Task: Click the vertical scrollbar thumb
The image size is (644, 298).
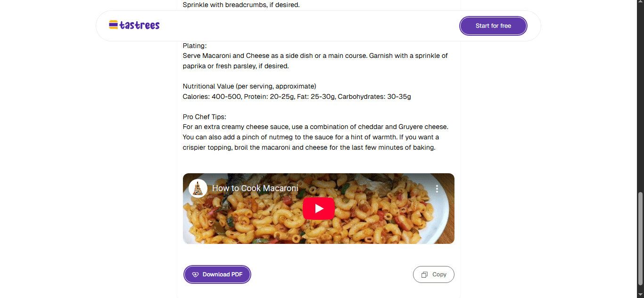Action: (640, 239)
